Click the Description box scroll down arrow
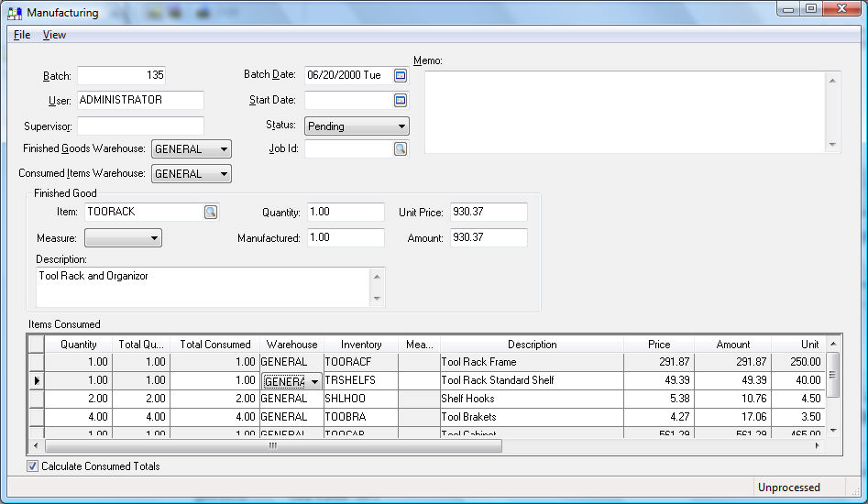Screen dimensions: 868x504 [x=377, y=299]
